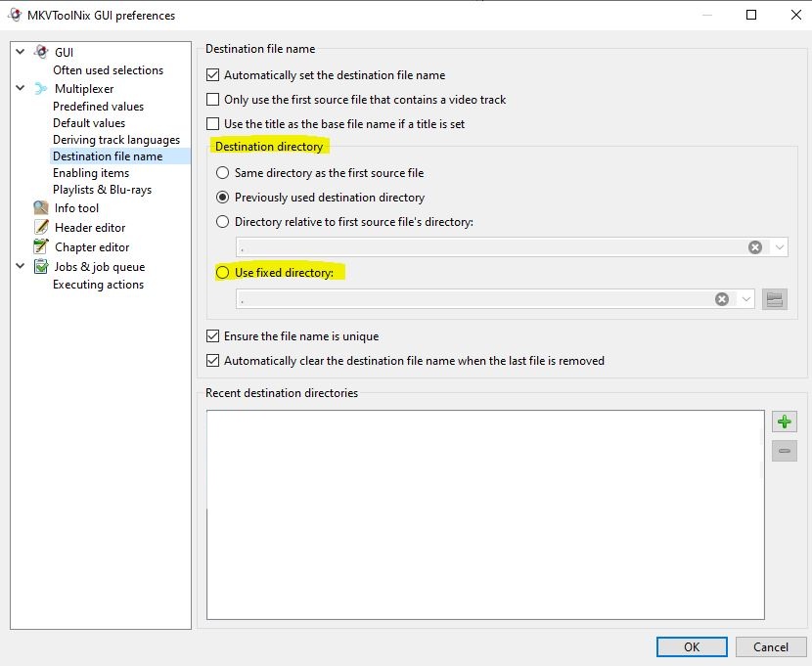Image resolution: width=812 pixels, height=666 pixels.
Task: Select Use fixed directory option
Action: tap(222, 272)
